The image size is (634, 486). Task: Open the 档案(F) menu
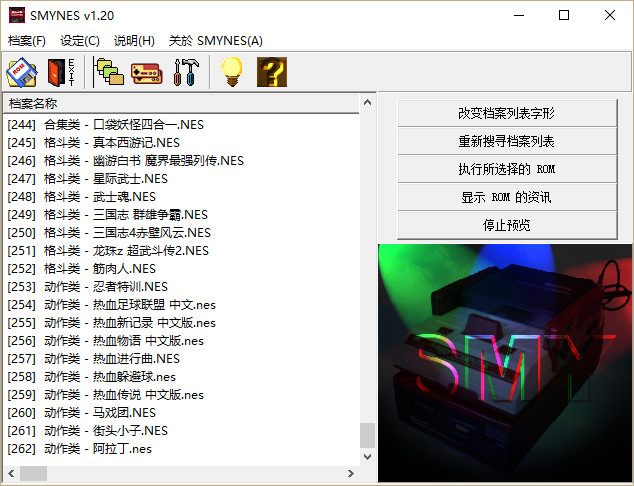(27, 40)
